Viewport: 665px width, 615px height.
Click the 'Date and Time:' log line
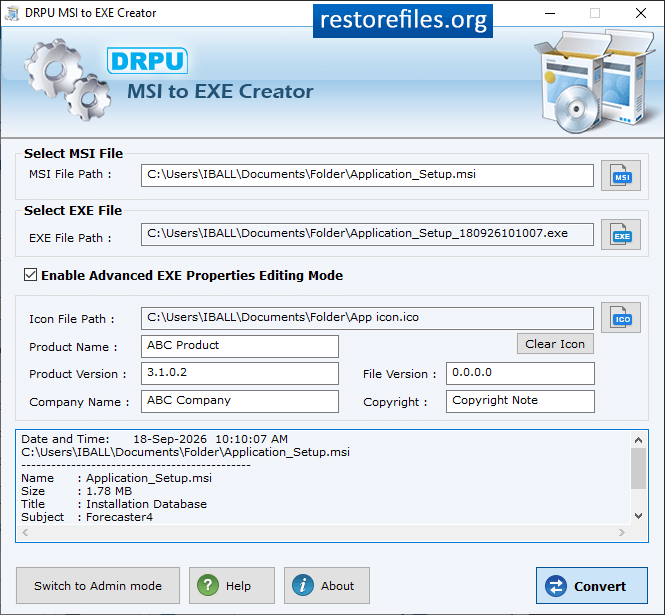154,439
